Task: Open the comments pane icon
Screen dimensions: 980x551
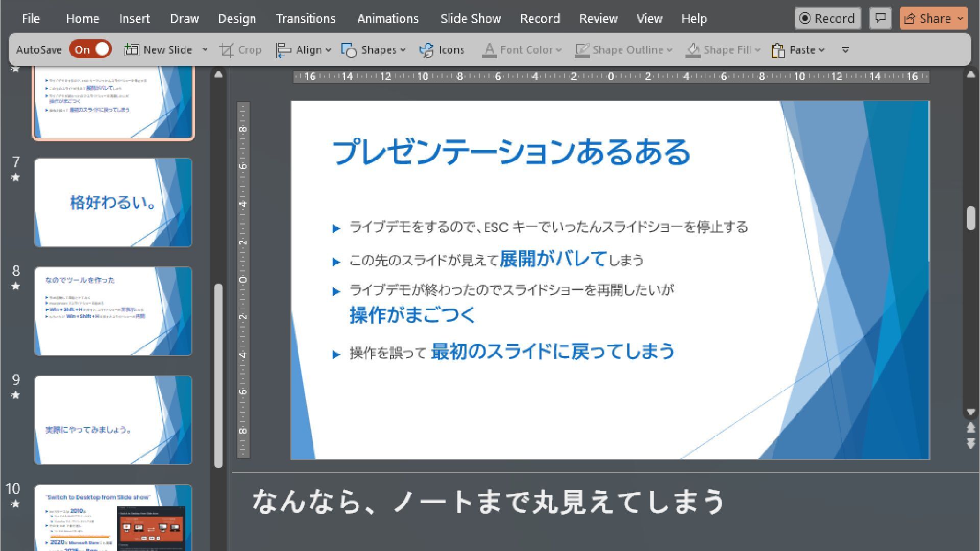Action: pos(880,18)
